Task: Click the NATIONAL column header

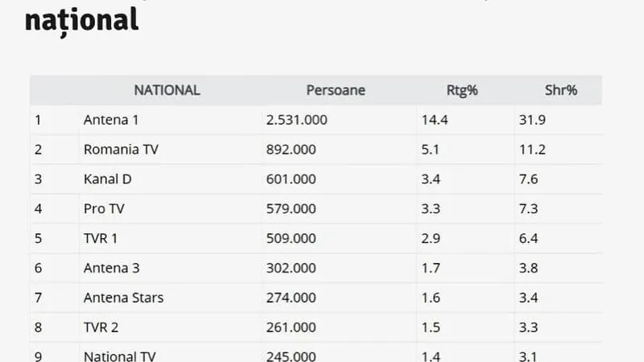Action: click(x=167, y=90)
